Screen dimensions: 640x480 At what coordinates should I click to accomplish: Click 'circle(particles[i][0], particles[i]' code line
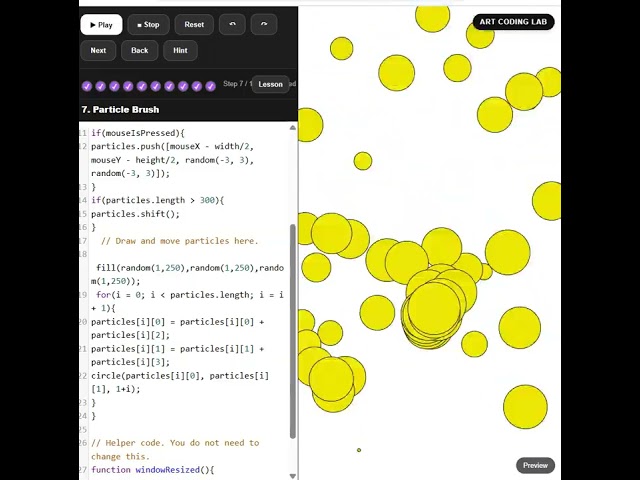pyautogui.click(x=180, y=376)
